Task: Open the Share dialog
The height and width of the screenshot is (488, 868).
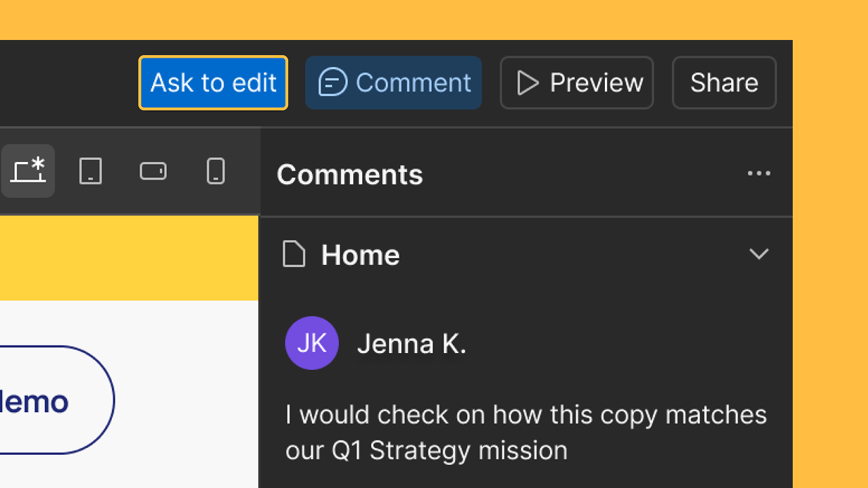Action: click(724, 83)
